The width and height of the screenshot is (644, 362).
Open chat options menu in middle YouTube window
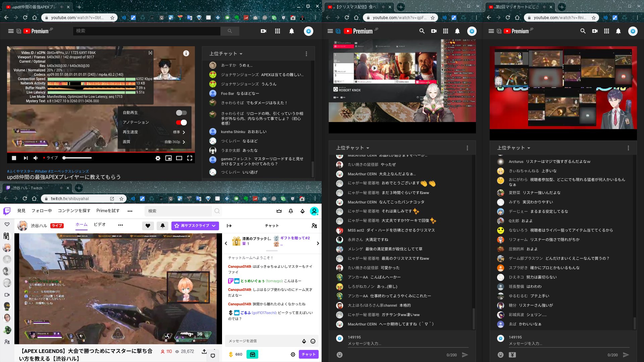pyautogui.click(x=467, y=148)
